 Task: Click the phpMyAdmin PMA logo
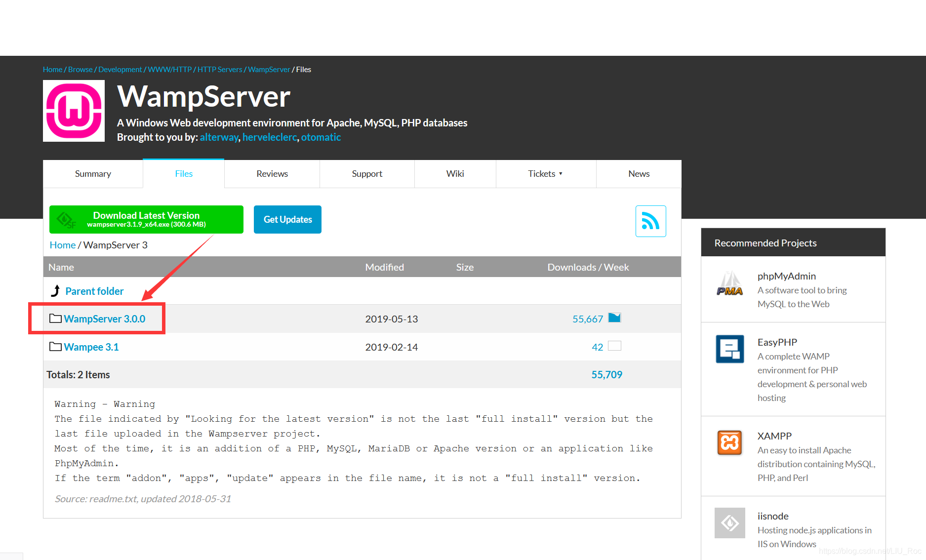730,284
